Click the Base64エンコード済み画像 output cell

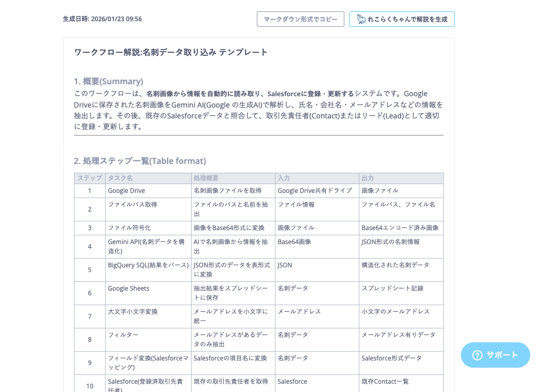[400, 228]
